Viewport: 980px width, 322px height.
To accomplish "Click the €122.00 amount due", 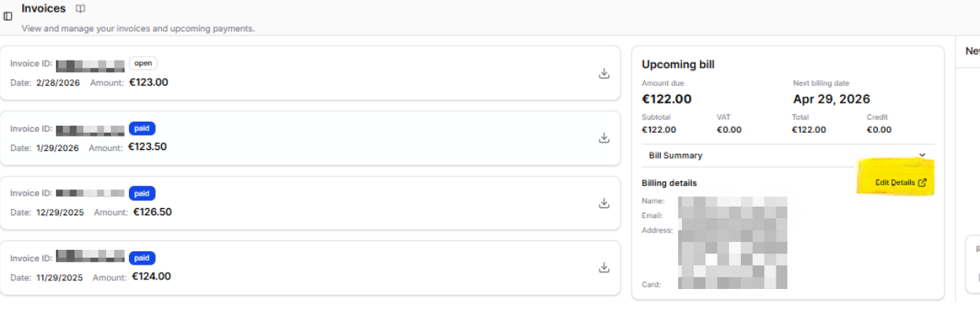I will [666, 99].
